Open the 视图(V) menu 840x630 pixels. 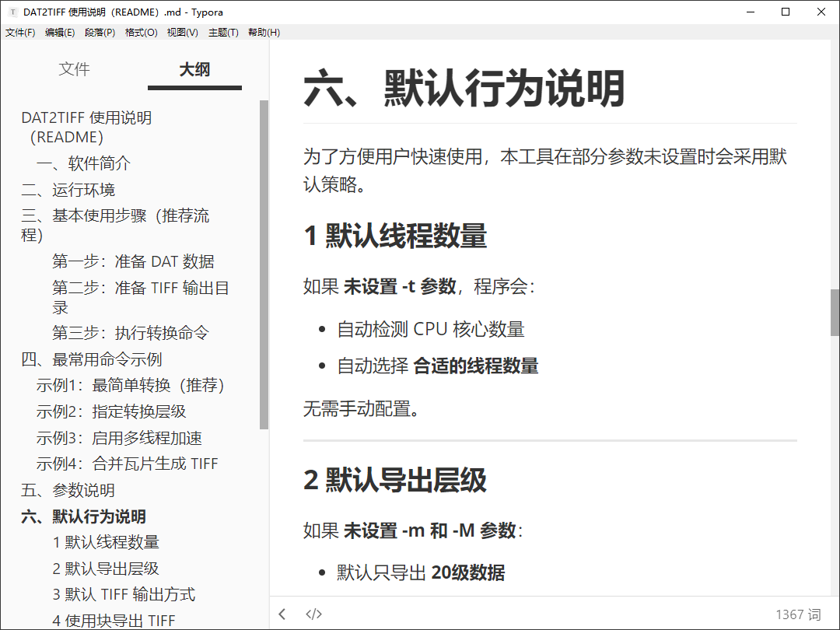183,33
